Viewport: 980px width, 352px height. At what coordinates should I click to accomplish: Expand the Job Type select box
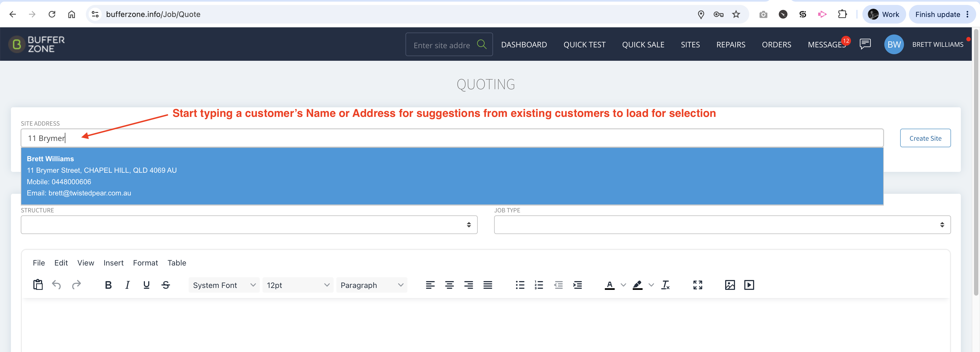point(722,225)
